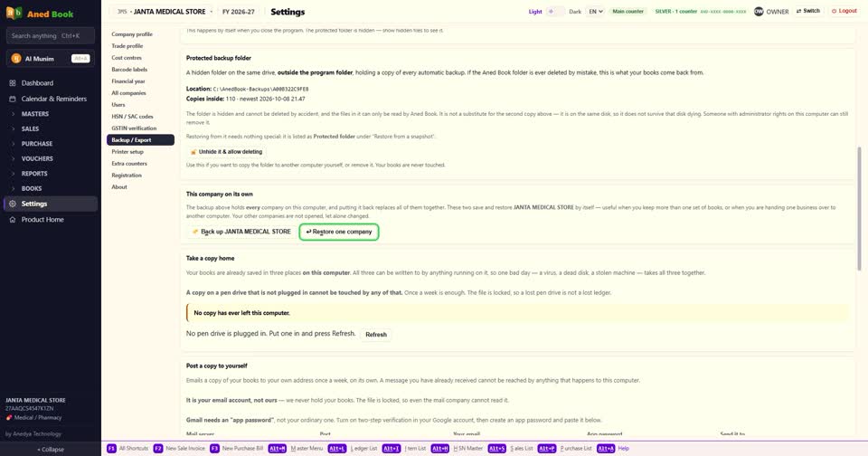868x456 pixels.
Task: Click the Main counter badge
Action: pos(627,11)
